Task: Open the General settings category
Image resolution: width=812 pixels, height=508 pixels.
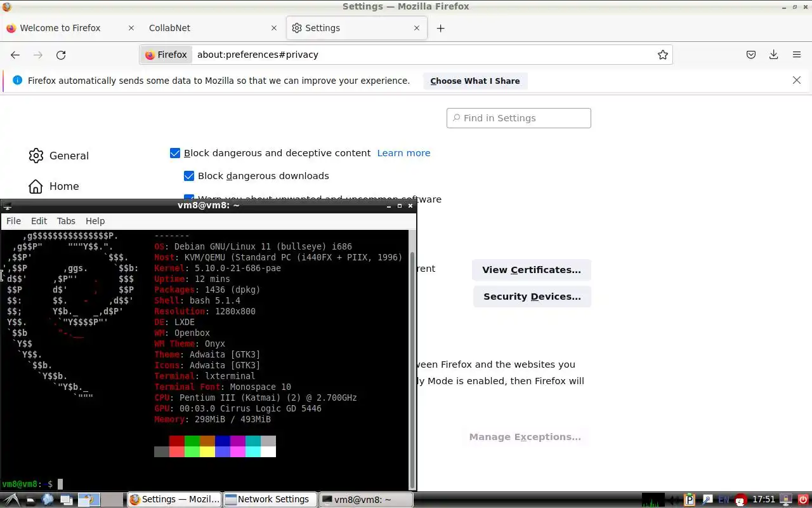Action: (x=58, y=156)
